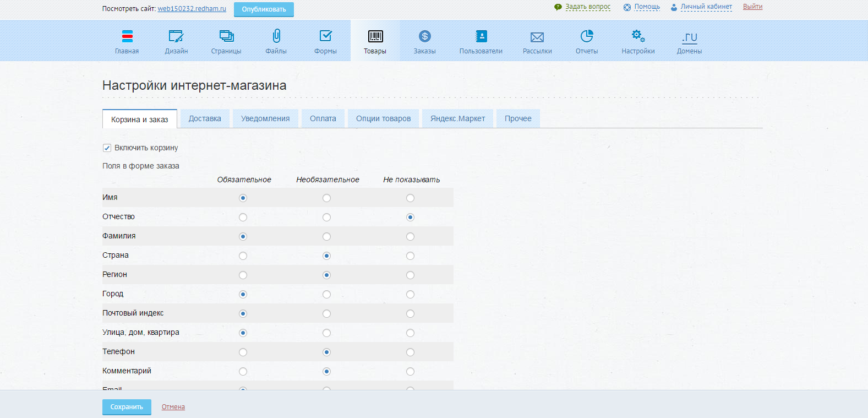The image size is (868, 418).
Task: Set Комментарий to Не показывать
Action: click(410, 371)
